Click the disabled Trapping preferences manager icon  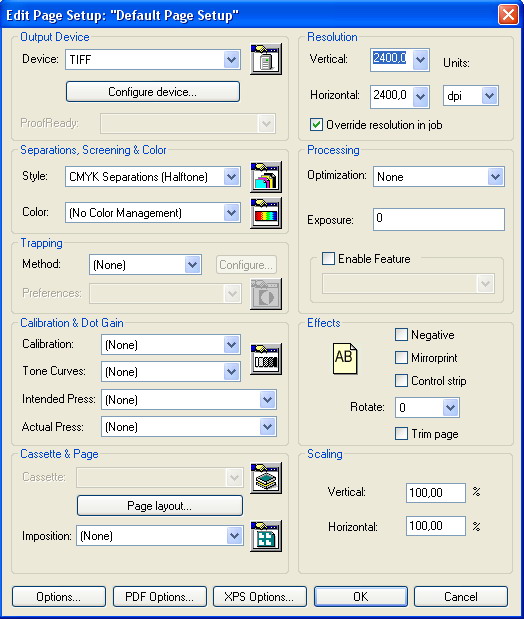coord(266,294)
